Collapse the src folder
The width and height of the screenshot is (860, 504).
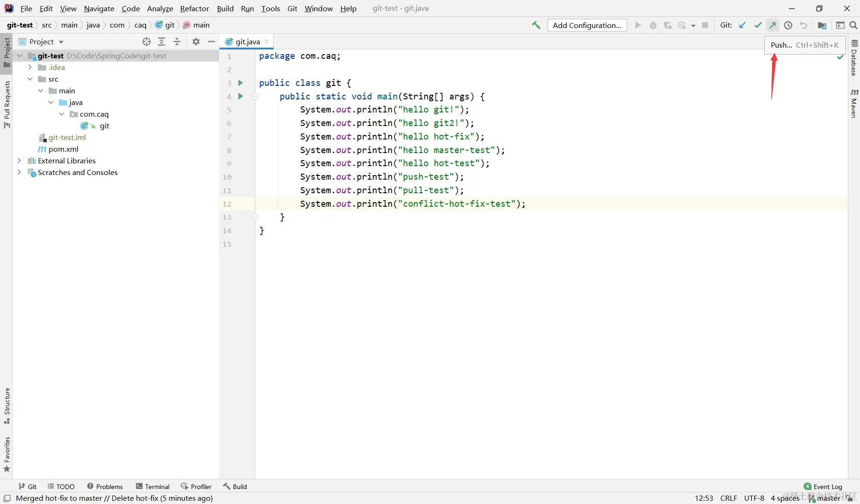[30, 79]
